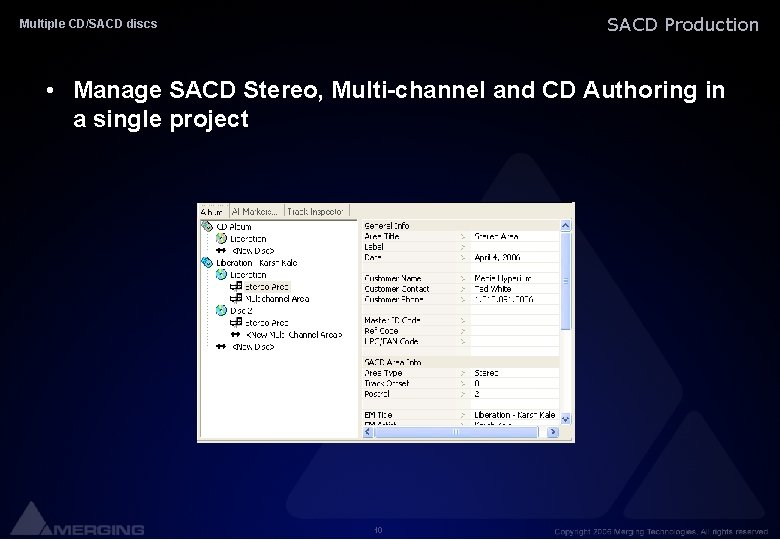Click the vertical scrollbar up arrow
Viewport: 780px width, 540px height.
pyautogui.click(x=566, y=226)
